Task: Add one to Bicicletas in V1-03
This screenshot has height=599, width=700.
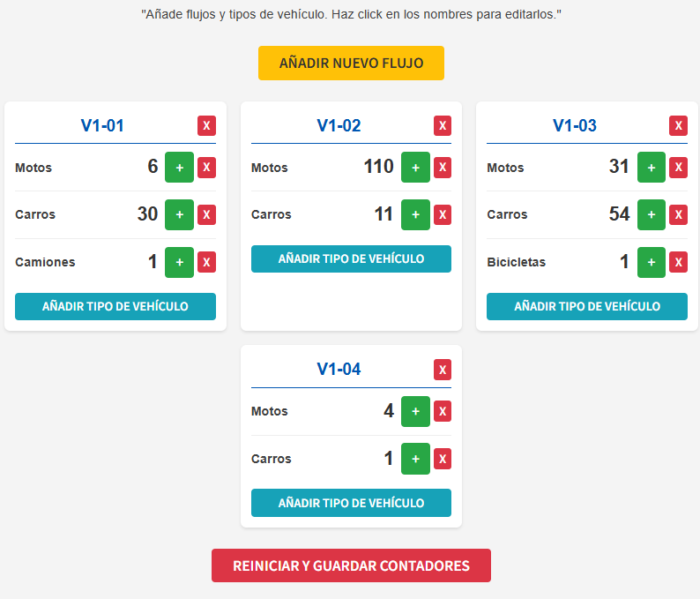Action: coord(652,262)
